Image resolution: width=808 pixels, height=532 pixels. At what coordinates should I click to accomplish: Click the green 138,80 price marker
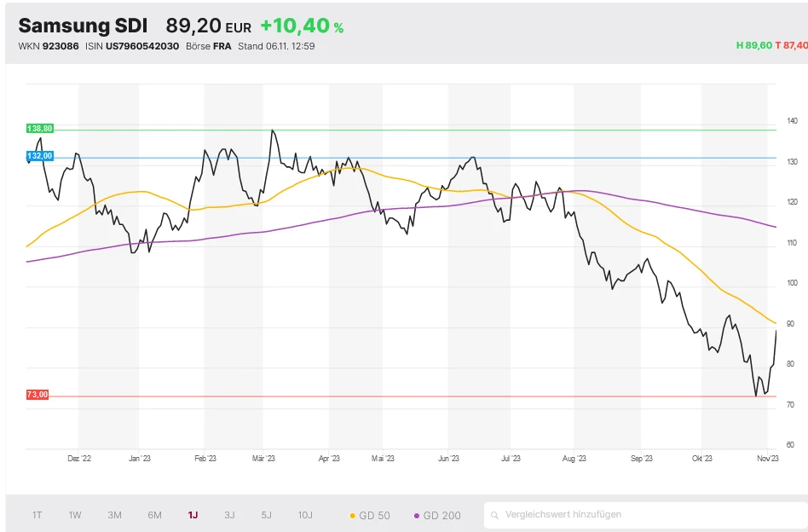[x=40, y=129]
